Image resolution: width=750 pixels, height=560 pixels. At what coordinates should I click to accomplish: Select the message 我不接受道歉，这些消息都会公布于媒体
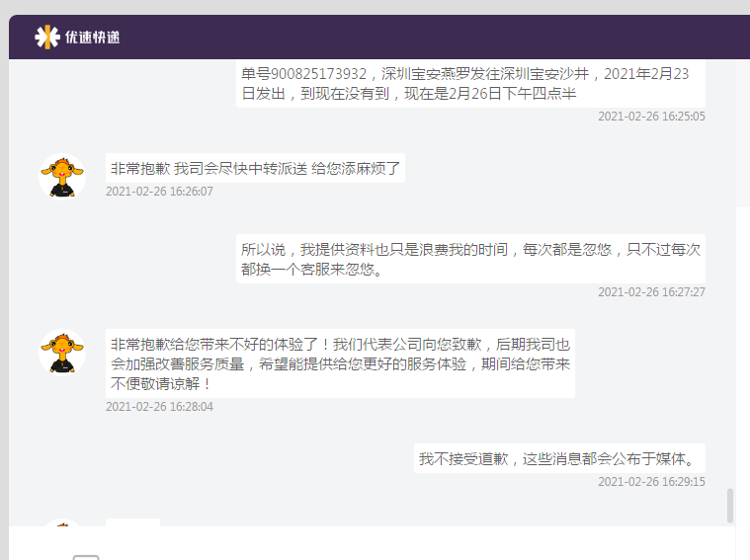click(559, 458)
